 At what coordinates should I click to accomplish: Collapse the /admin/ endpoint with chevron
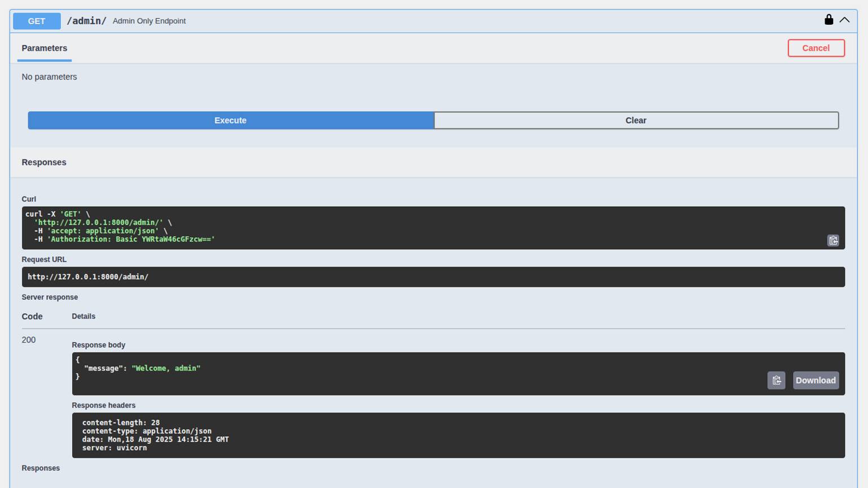click(x=844, y=20)
